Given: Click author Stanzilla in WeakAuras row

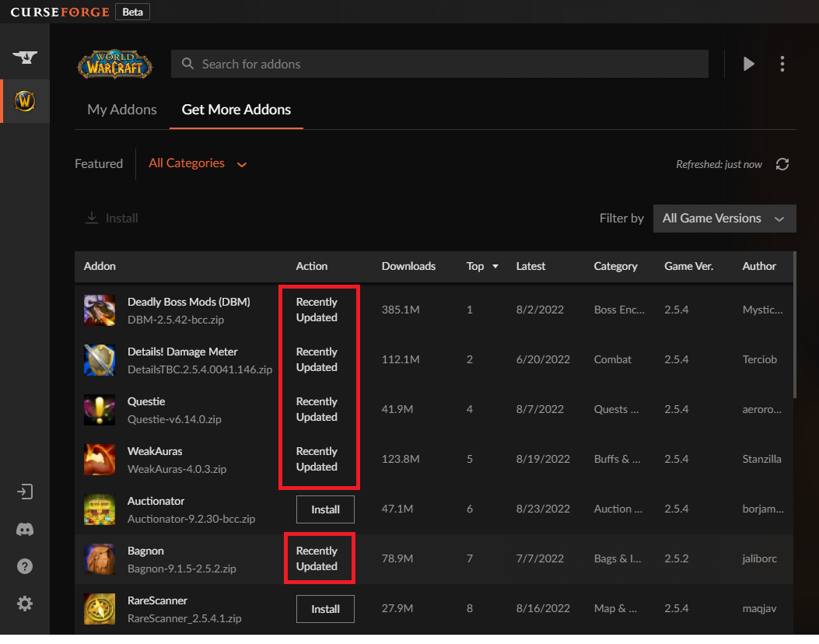Looking at the screenshot, I should pos(761,459).
